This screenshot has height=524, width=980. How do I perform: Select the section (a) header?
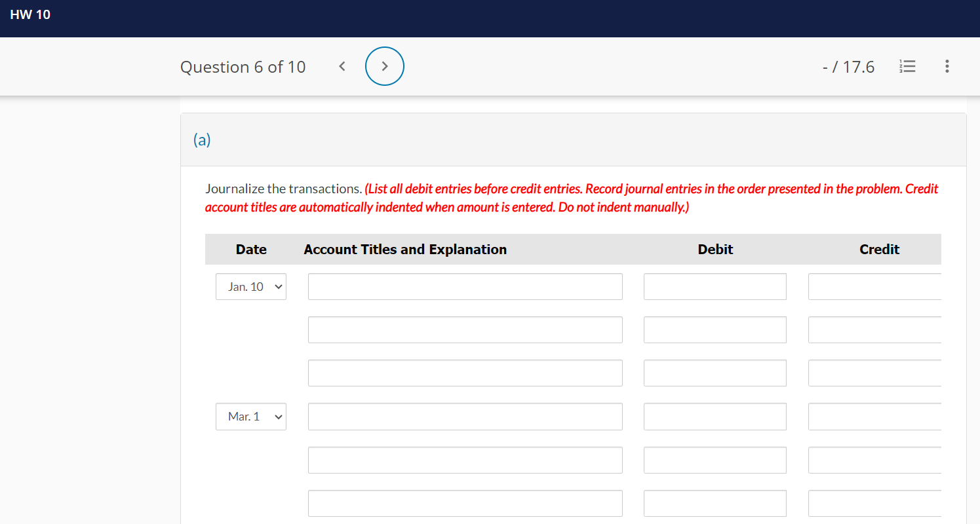pyautogui.click(x=202, y=140)
